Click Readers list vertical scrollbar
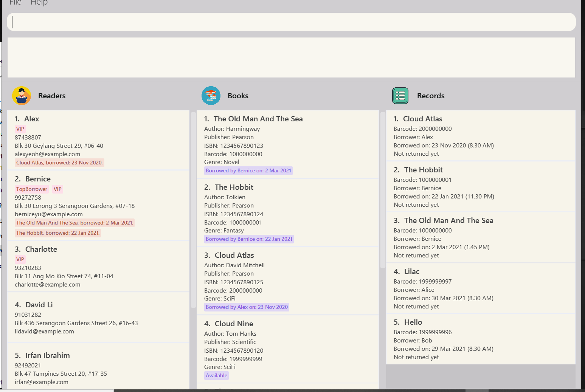Image resolution: width=585 pixels, height=392 pixels. (x=193, y=210)
